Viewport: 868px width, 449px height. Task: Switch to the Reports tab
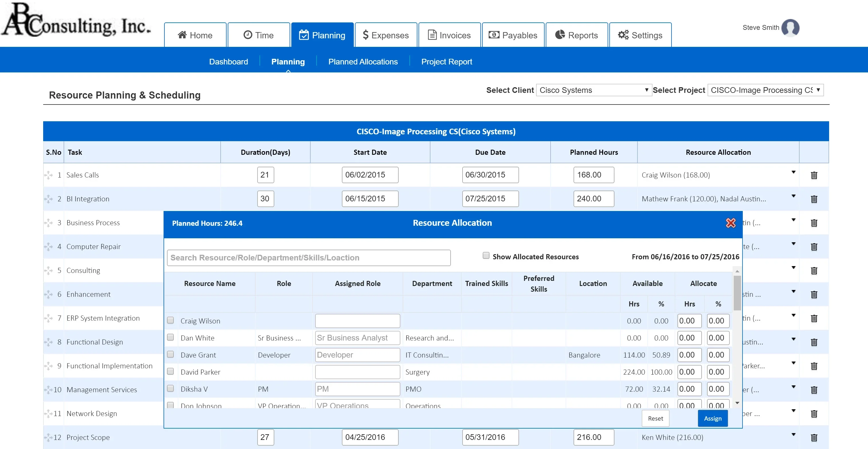[x=576, y=35]
